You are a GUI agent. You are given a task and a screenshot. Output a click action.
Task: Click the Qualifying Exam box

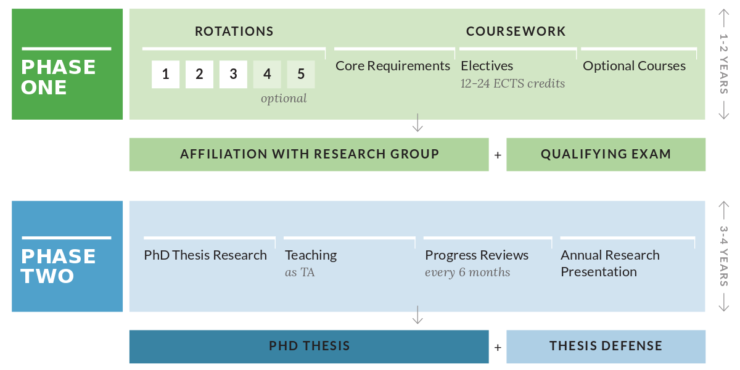[x=606, y=154]
